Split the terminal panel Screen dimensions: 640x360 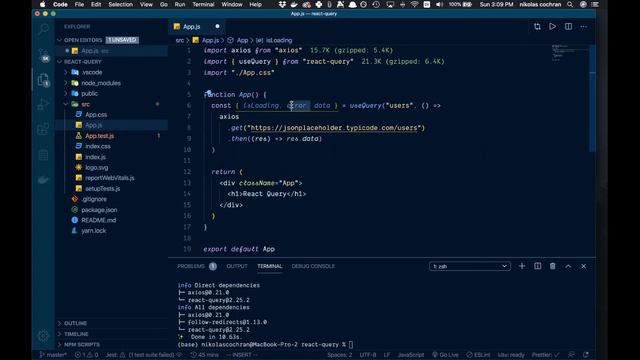538,266
